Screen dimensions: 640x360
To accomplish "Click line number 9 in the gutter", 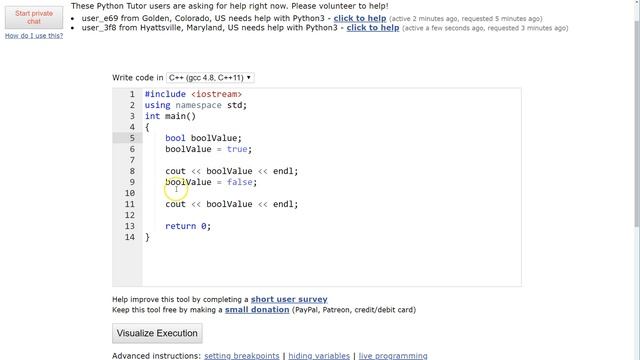I will pos(132,182).
